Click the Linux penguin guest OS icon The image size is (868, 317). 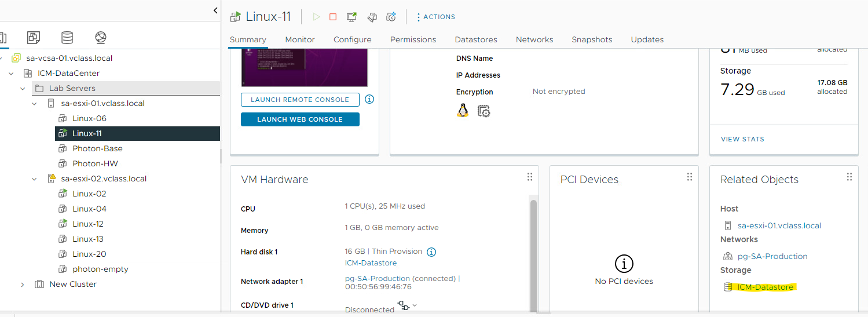tap(463, 110)
